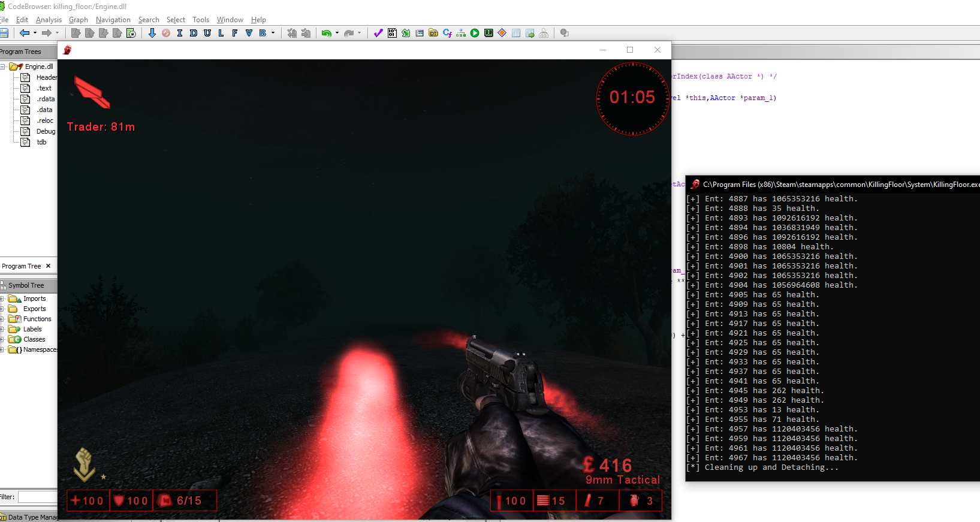
Task: Select .data section in Program Trees
Action: (x=44, y=110)
